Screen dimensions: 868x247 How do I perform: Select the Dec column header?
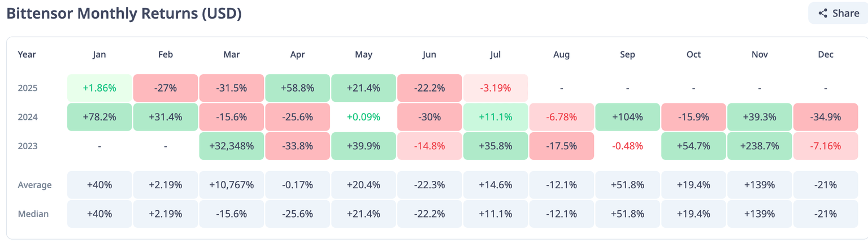point(826,54)
